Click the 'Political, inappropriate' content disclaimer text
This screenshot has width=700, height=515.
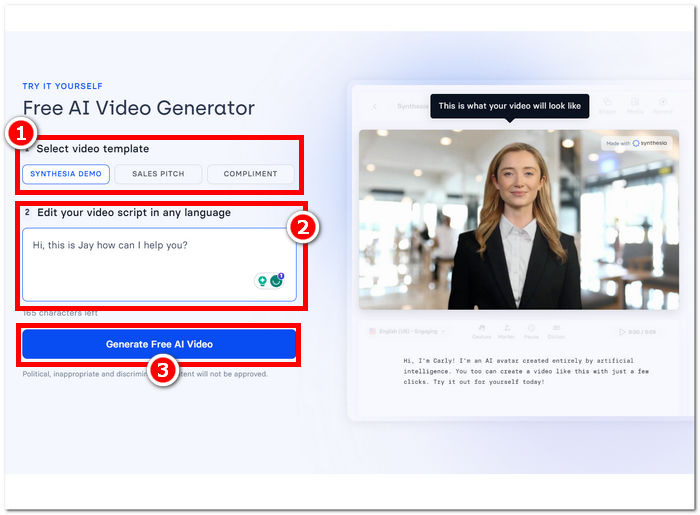pos(145,374)
